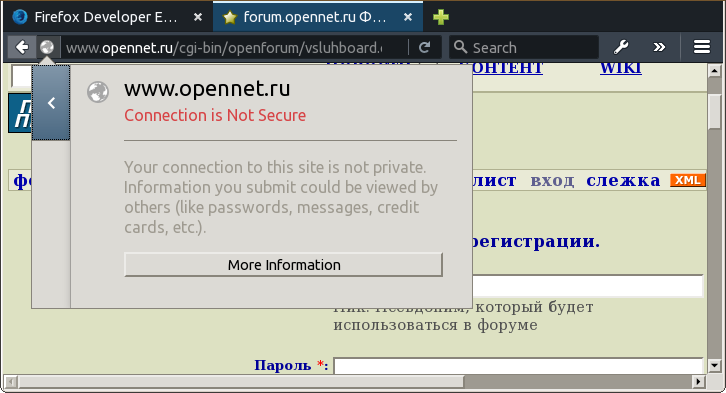Go back in identity popup panel
Screen dimensions: 726x393
point(51,103)
